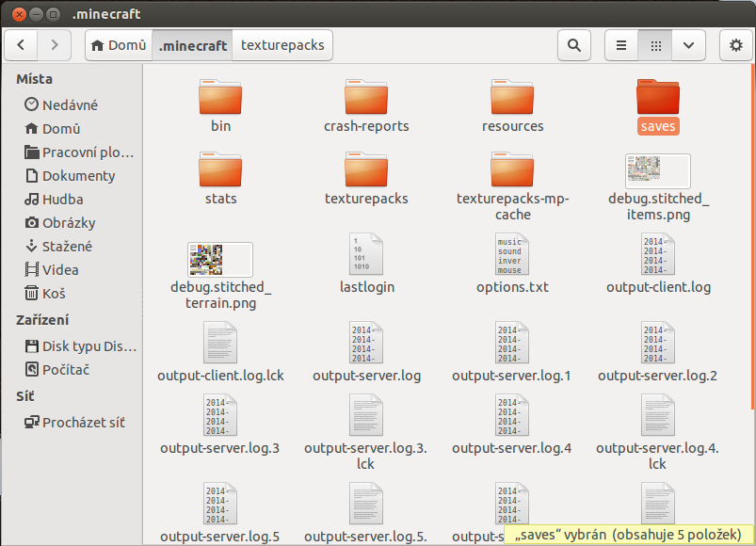Select the output-server.log file icon
The height and width of the screenshot is (546, 756).
pyautogui.click(x=366, y=343)
